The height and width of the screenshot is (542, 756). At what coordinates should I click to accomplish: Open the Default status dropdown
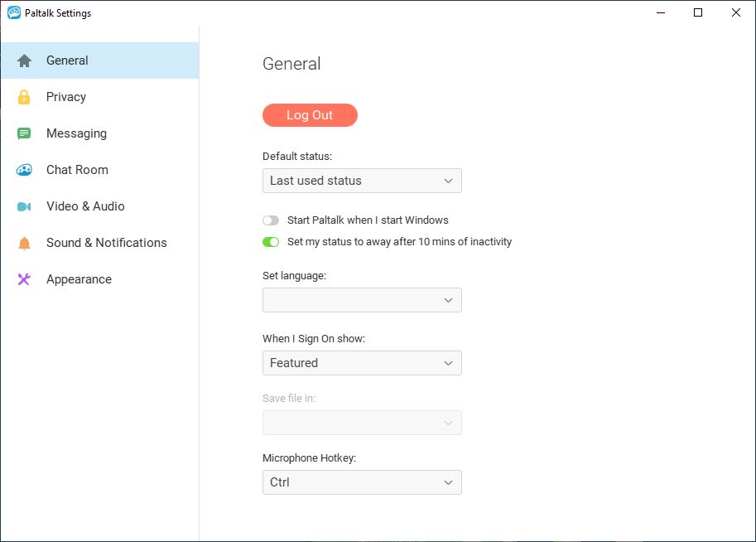362,181
